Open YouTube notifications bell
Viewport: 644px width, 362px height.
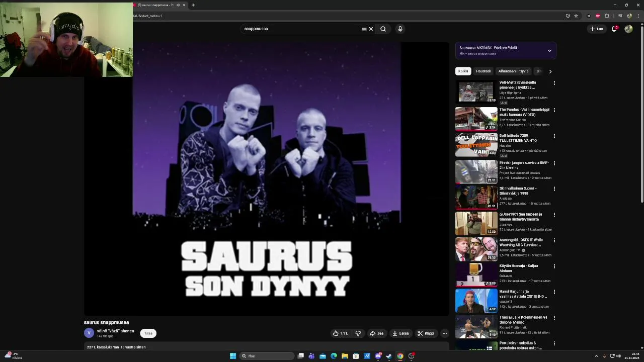[614, 29]
